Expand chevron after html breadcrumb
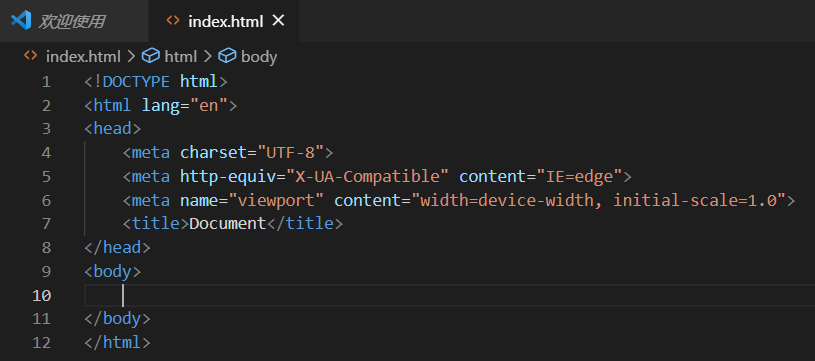Screen dimensions: 815x361 [208, 56]
